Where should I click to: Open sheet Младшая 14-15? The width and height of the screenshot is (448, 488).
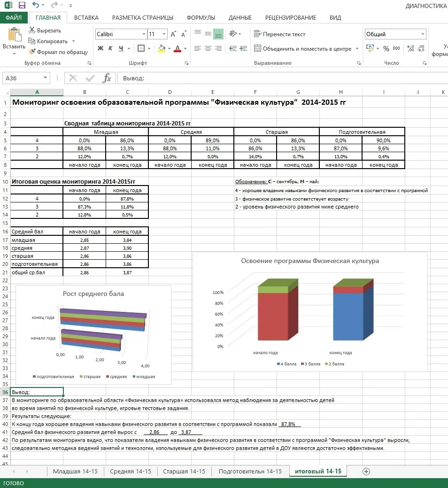point(75,471)
